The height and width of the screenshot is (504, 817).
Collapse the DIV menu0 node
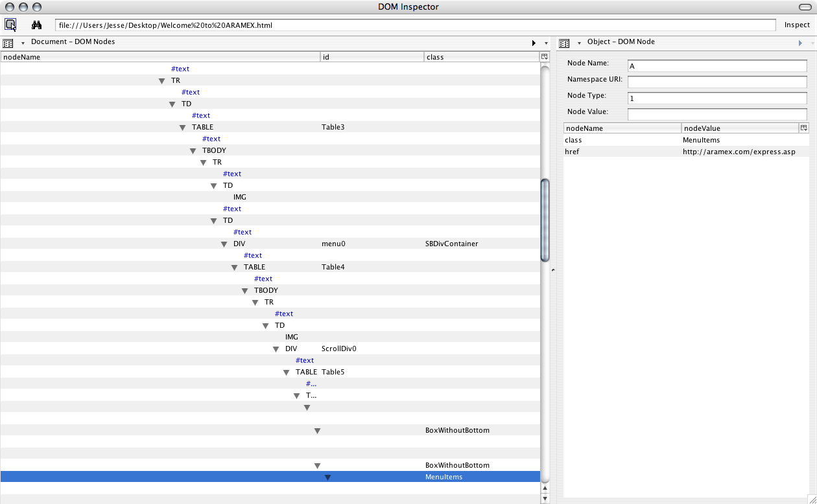pos(224,244)
